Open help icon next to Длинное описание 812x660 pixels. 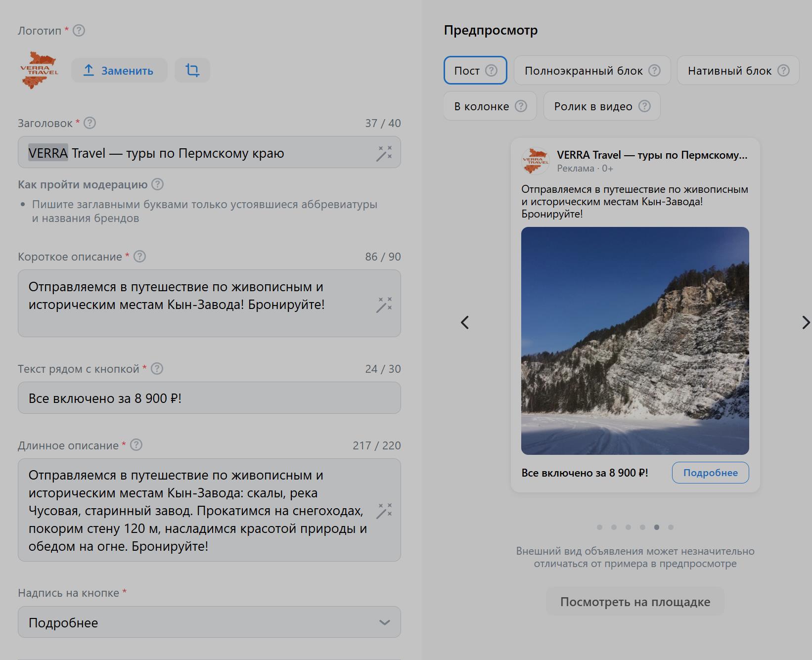click(136, 445)
